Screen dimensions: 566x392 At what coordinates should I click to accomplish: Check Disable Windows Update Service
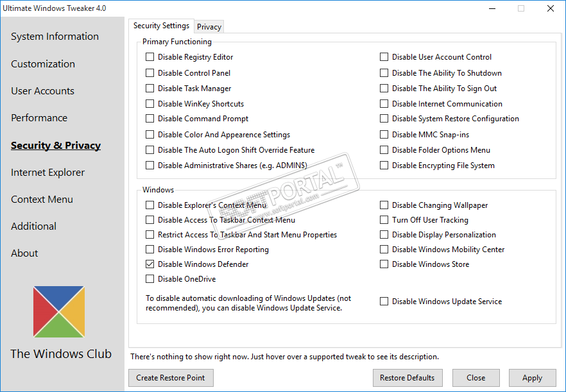click(x=384, y=302)
